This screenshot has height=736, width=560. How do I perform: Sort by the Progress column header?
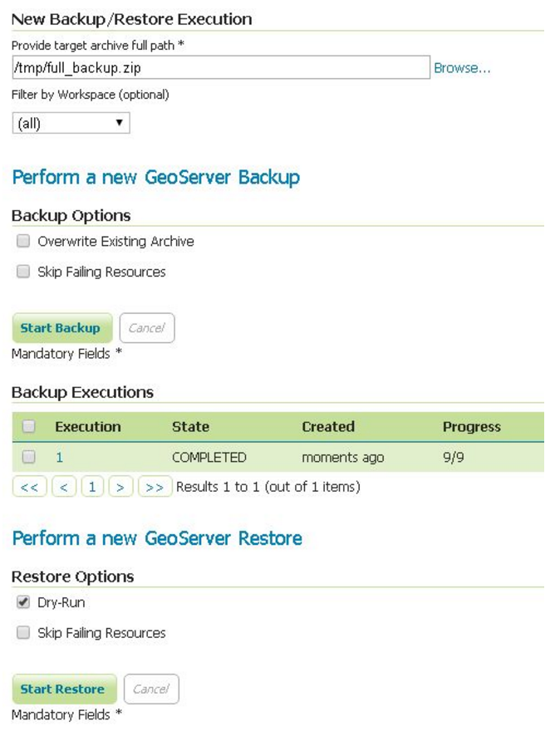coord(471,427)
